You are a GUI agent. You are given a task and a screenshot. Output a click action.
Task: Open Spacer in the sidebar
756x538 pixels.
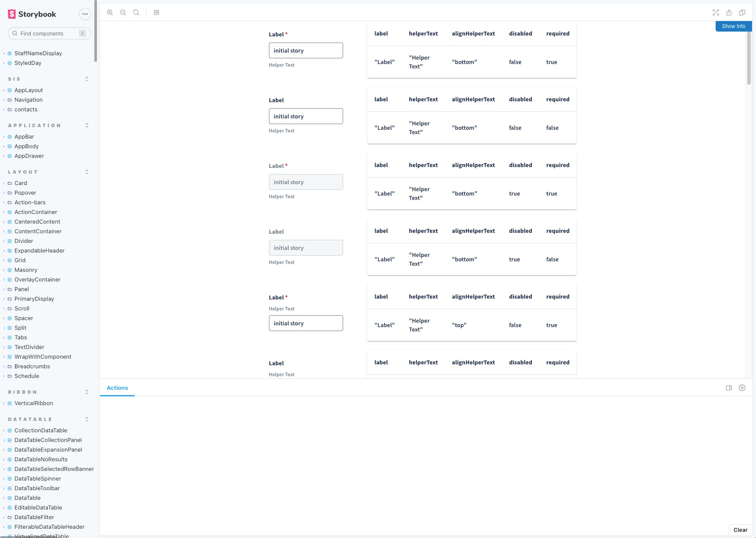tap(24, 318)
